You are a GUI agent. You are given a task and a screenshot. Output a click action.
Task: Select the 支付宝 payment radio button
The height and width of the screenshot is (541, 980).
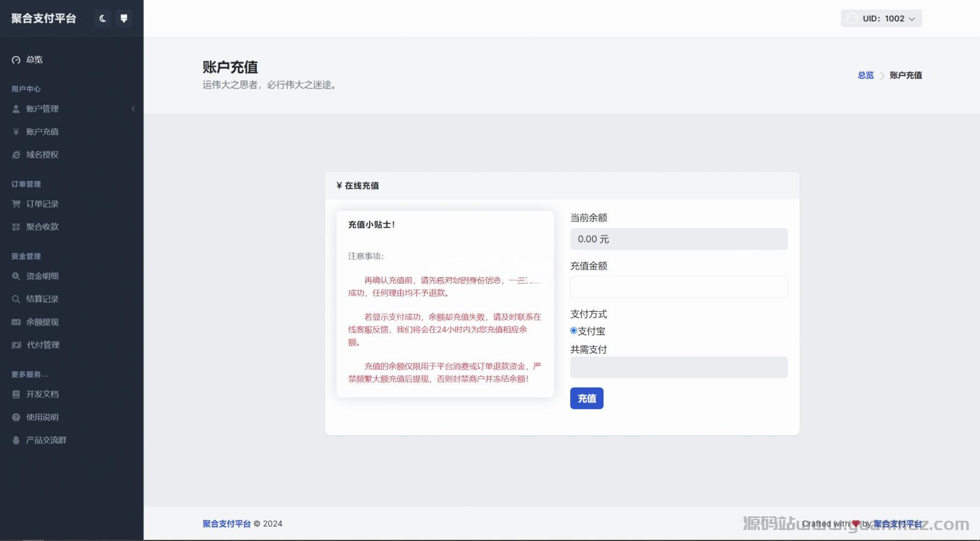tap(574, 331)
